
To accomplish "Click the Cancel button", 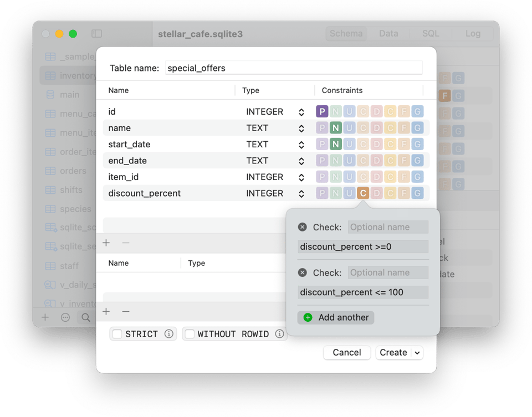I will coord(347,353).
